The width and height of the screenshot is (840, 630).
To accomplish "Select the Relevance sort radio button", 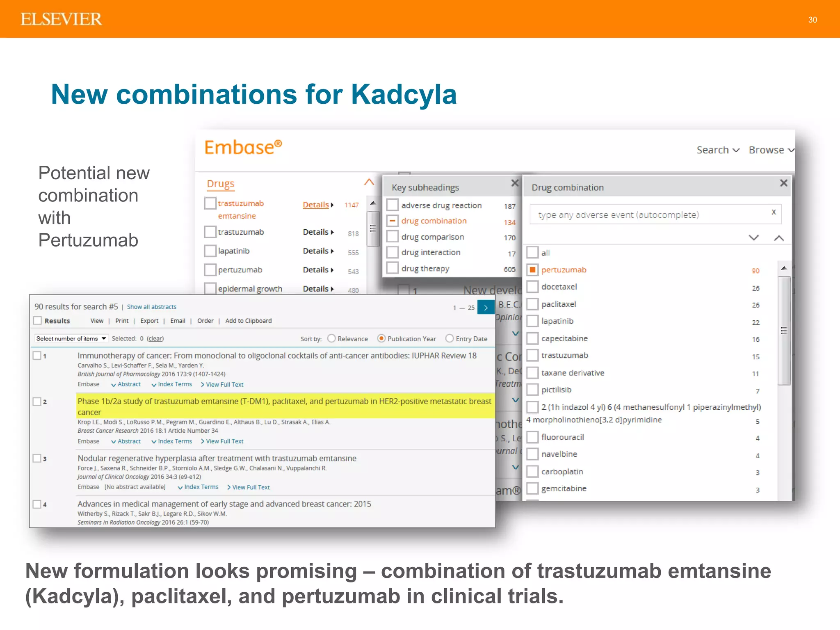I will [x=331, y=338].
